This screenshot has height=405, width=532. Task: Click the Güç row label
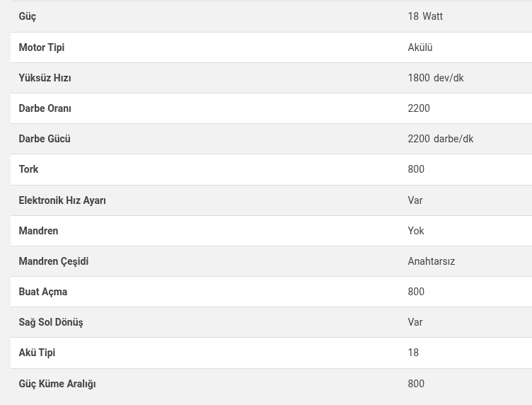click(27, 16)
